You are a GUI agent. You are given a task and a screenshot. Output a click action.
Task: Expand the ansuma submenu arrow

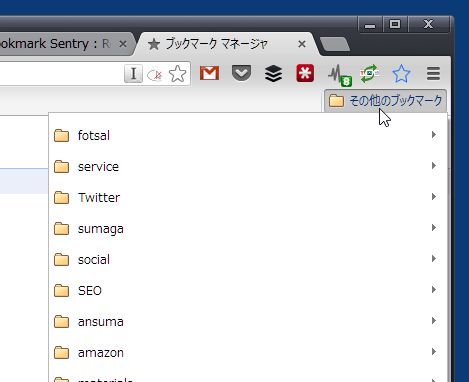coord(434,321)
